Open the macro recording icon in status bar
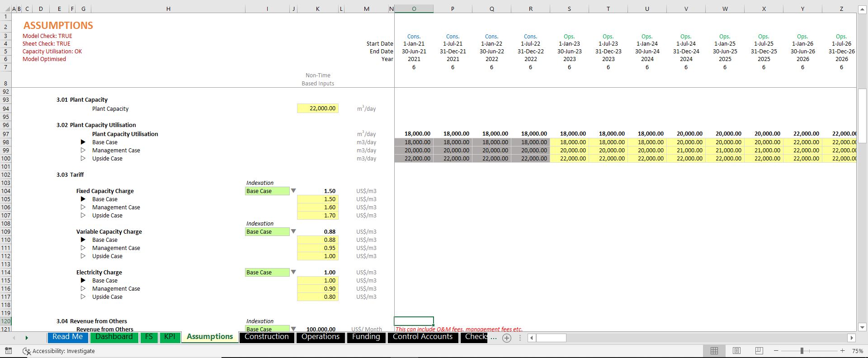The height and width of the screenshot is (358, 868). pos(8,351)
